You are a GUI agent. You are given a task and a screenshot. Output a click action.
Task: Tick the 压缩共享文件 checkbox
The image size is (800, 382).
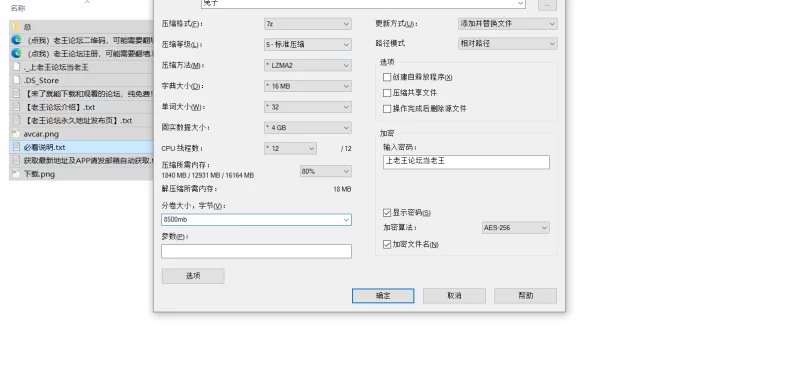pos(387,93)
